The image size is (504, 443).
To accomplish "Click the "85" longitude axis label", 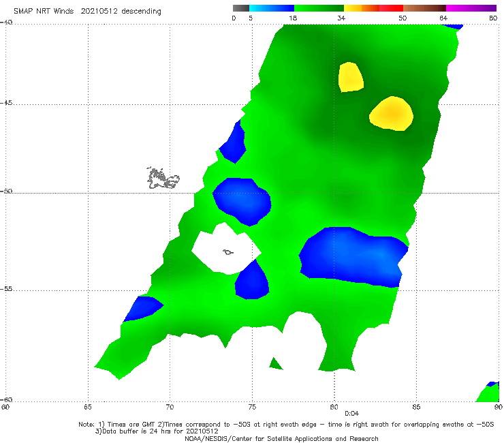I will [x=416, y=407].
